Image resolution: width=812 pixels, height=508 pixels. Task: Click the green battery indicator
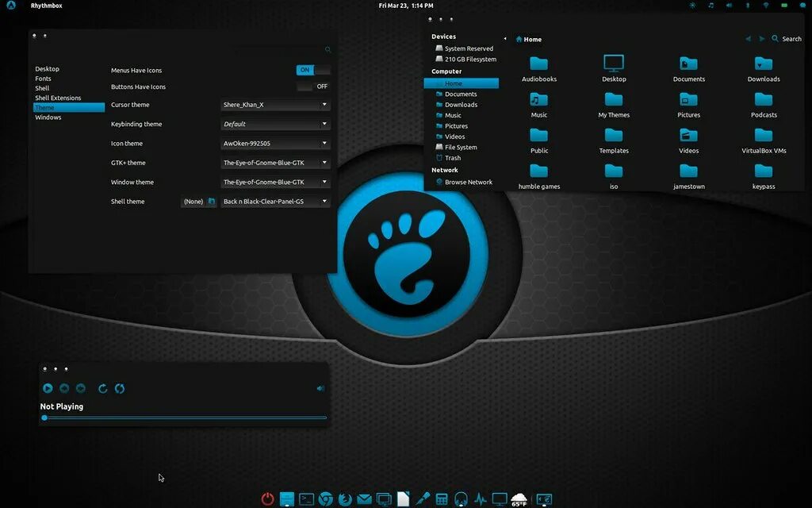[784, 6]
